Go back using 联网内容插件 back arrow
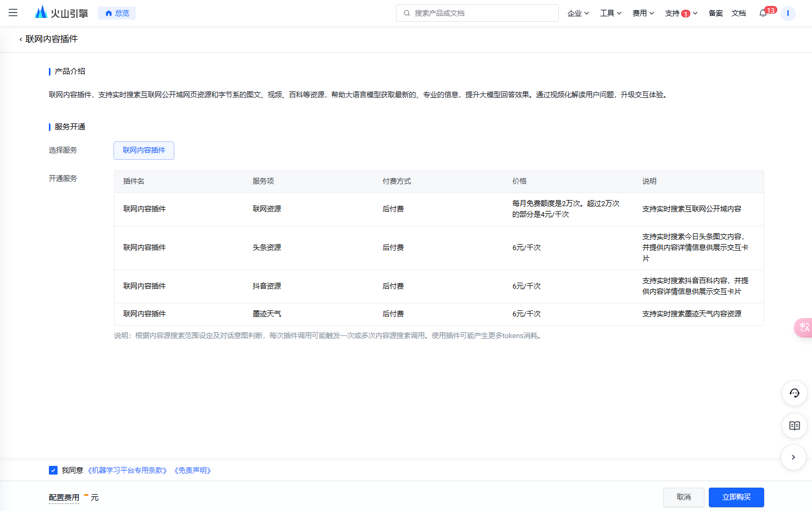The height and width of the screenshot is (511, 812). [x=21, y=39]
